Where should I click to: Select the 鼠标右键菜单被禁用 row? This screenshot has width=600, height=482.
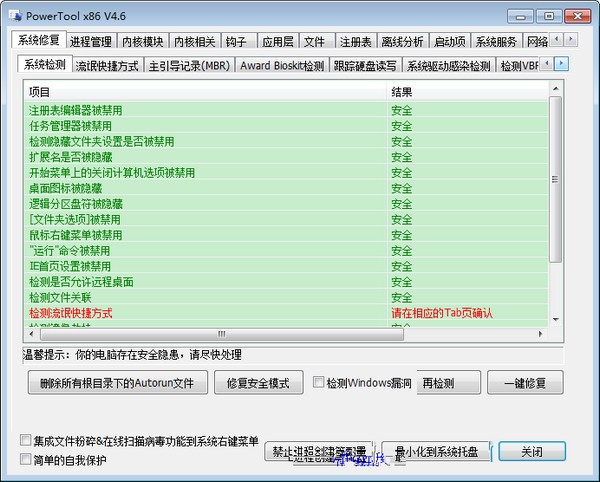point(286,235)
